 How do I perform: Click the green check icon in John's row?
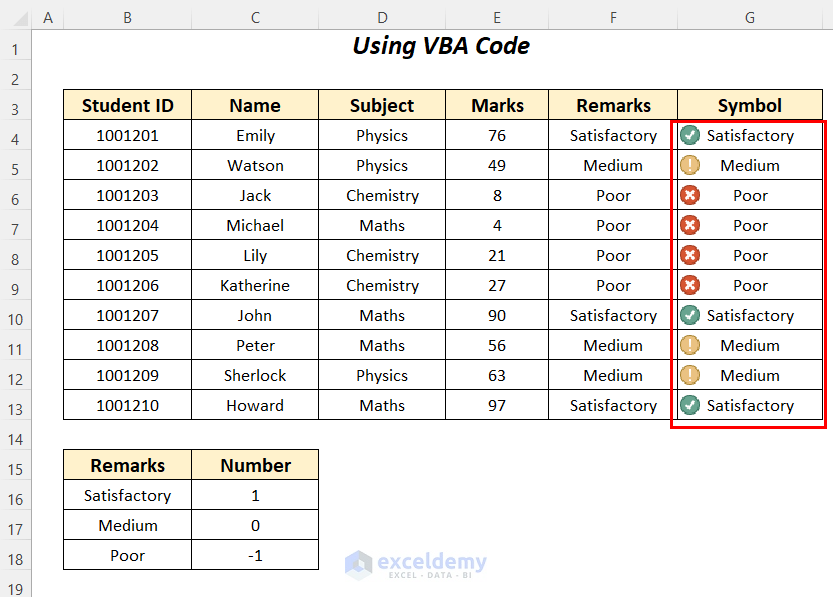pos(690,315)
